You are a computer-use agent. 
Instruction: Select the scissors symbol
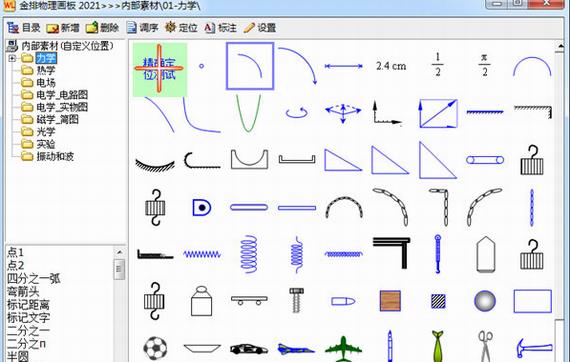point(485,346)
